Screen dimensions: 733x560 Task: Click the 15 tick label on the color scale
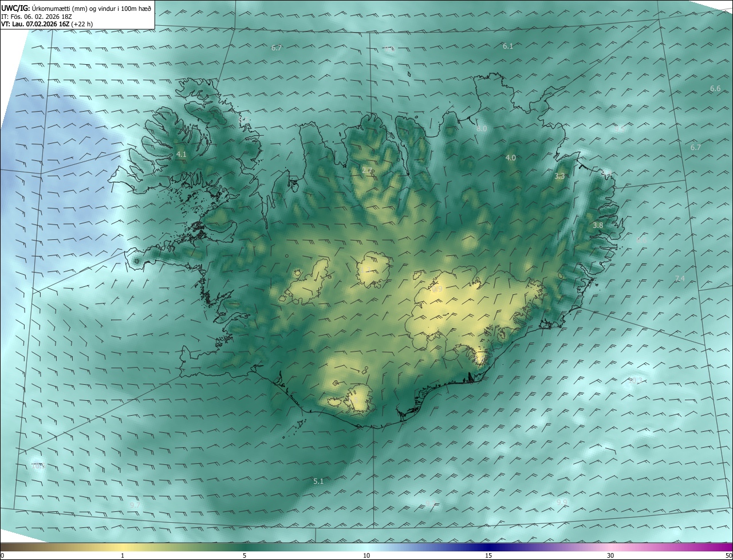coord(488,555)
